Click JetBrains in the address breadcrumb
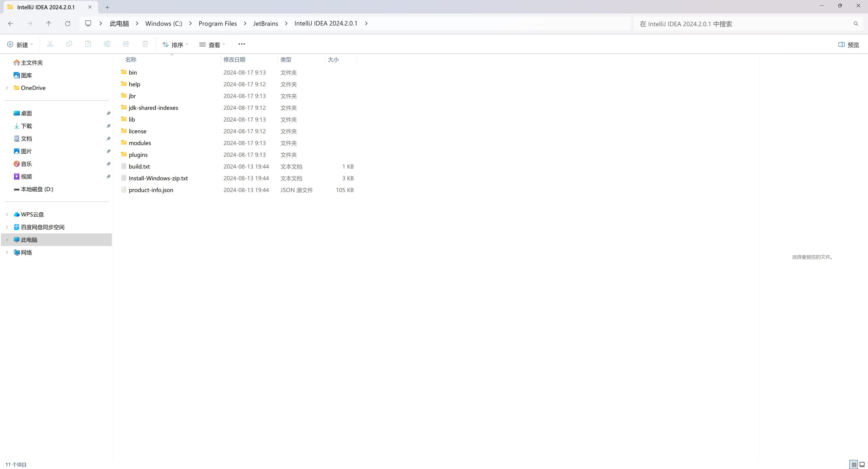The image size is (868, 469). (266, 23)
